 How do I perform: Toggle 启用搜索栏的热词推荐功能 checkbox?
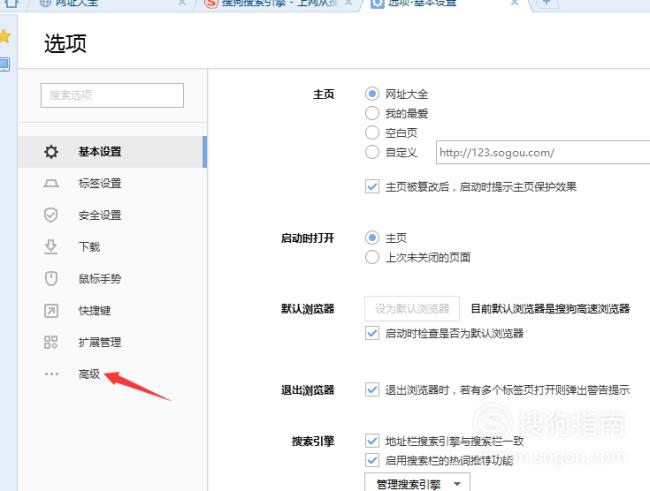coord(372,460)
